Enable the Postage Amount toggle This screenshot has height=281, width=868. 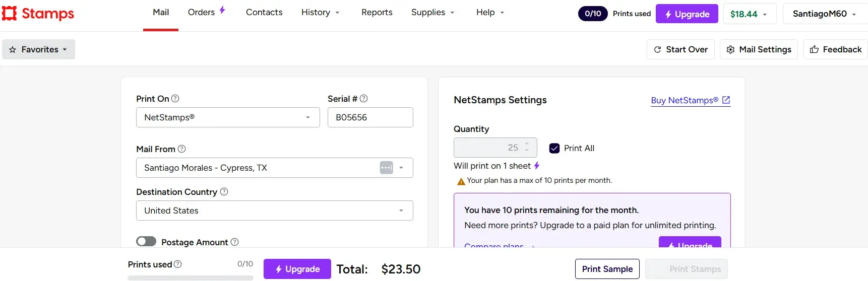146,242
